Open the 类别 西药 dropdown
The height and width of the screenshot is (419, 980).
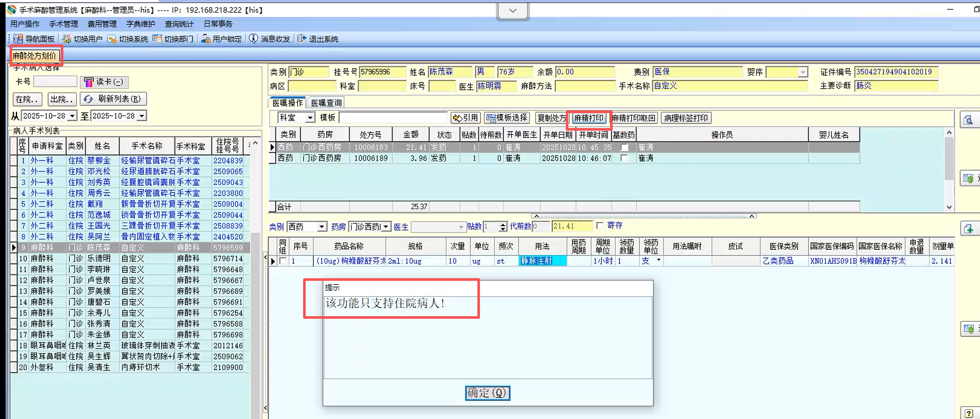tap(322, 227)
